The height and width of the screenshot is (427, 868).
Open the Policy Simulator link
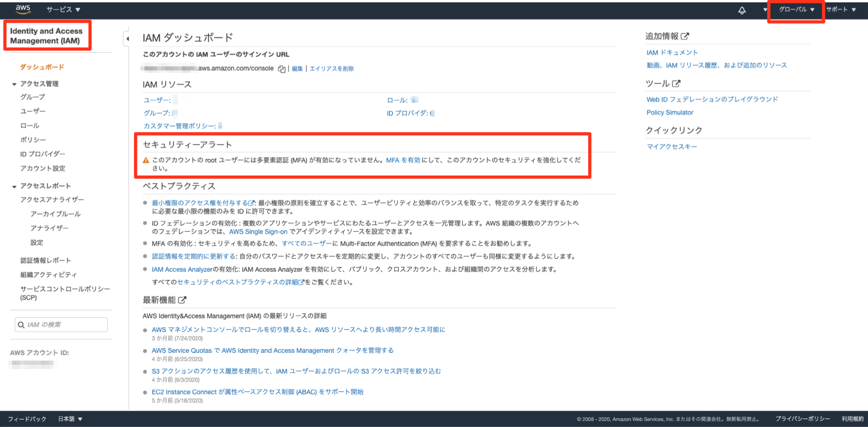[x=670, y=112]
